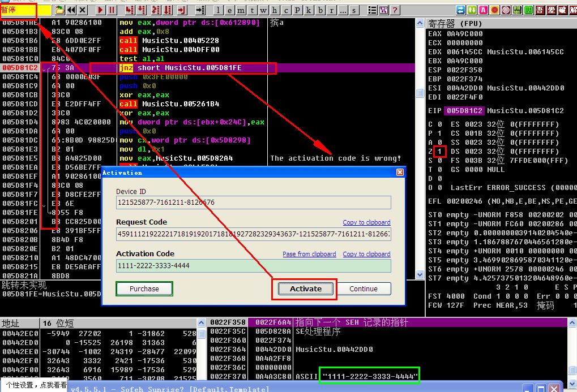The width and height of the screenshot is (577, 392).
Task: Open debugging options list icon
Action: pyautogui.click(x=372, y=10)
